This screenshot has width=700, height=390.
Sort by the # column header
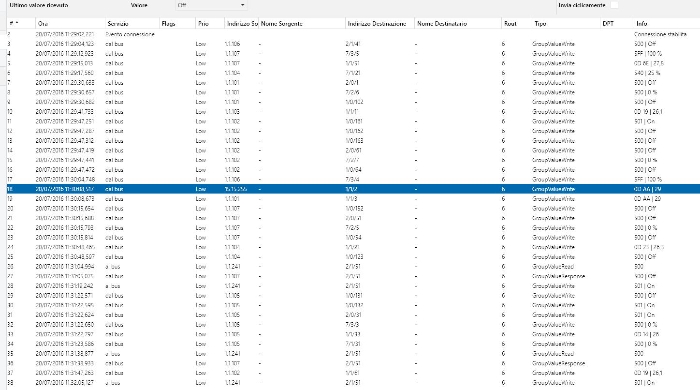tap(21, 23)
